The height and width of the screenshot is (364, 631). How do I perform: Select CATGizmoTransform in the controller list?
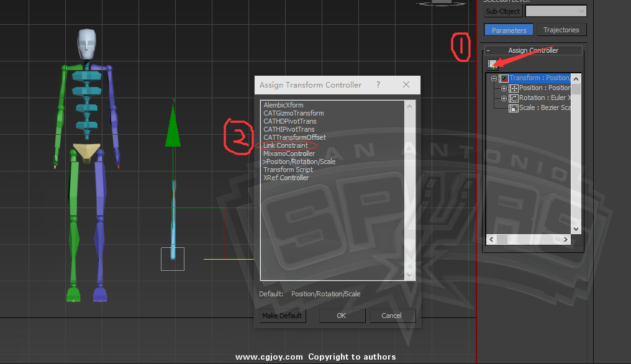293,113
